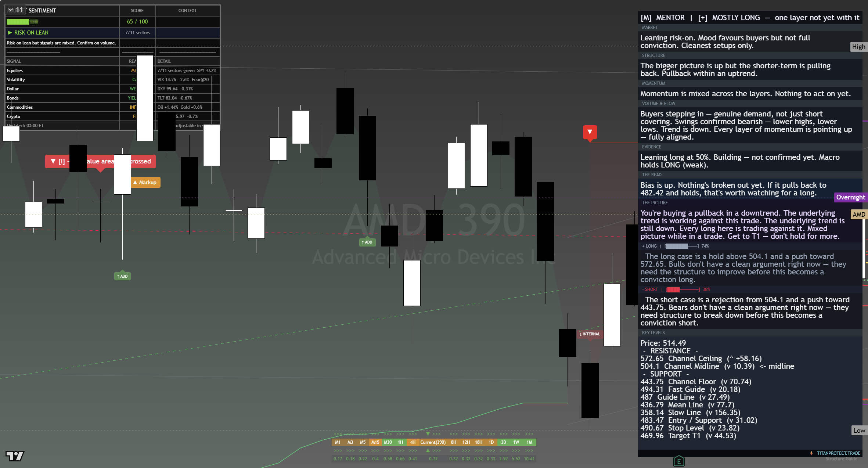The height and width of the screenshot is (468, 868).
Task: Click the 7/11 sectors cell
Action: pyautogui.click(x=137, y=33)
